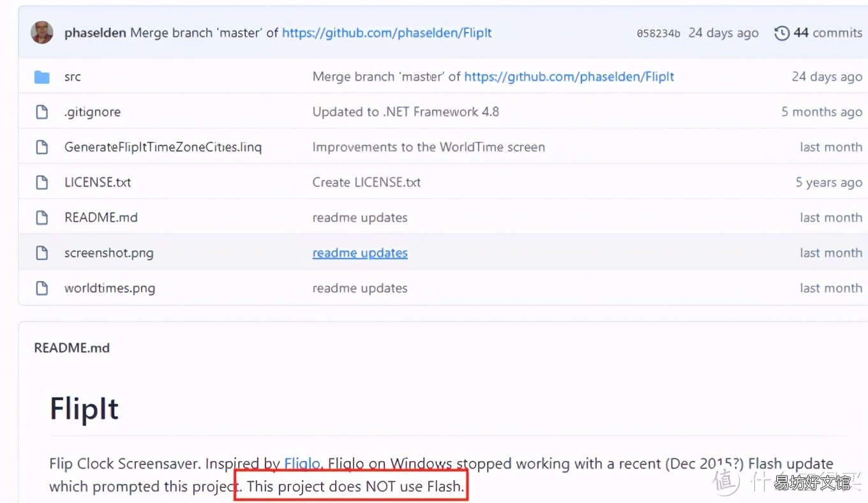View the 44 commits history
This screenshot has width=868, height=503.
click(x=828, y=33)
